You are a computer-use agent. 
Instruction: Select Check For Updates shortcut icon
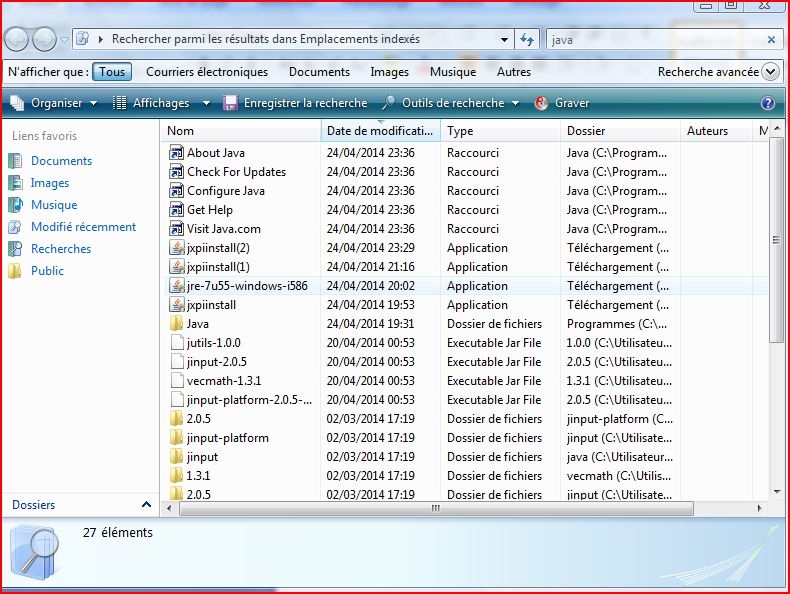(x=176, y=172)
